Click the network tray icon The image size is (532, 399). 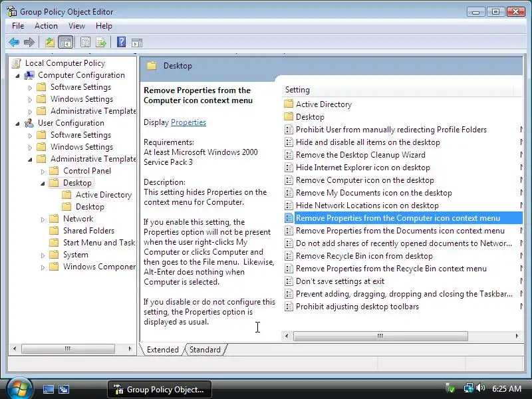pos(469,388)
